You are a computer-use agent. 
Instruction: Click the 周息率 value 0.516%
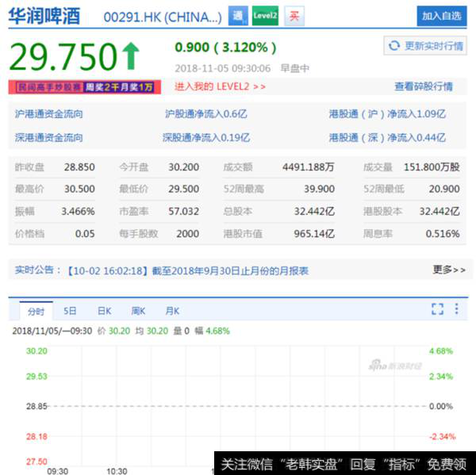pos(443,234)
